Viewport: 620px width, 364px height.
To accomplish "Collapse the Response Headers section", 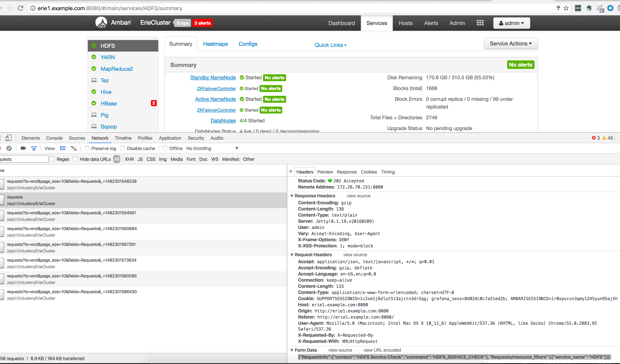I will [x=292, y=196].
